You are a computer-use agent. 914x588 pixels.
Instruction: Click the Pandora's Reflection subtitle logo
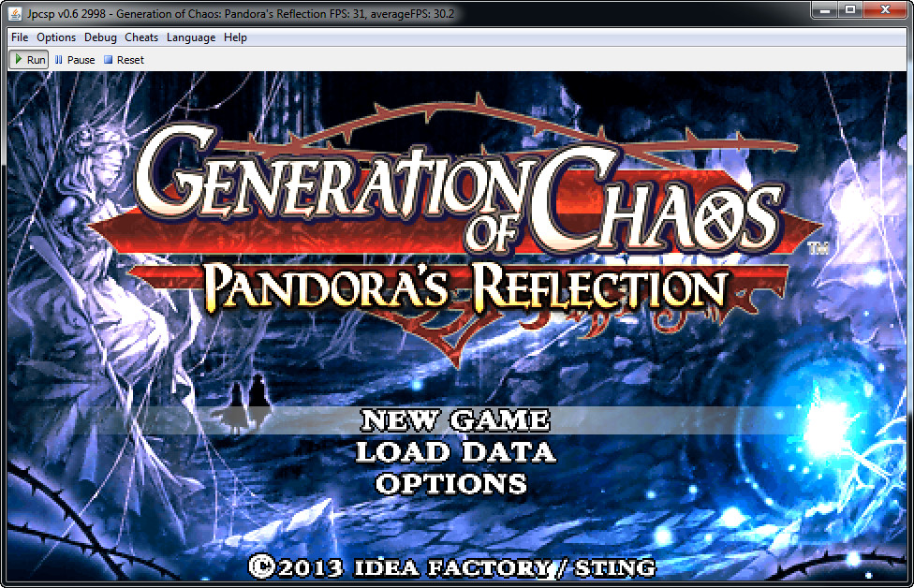[466, 287]
